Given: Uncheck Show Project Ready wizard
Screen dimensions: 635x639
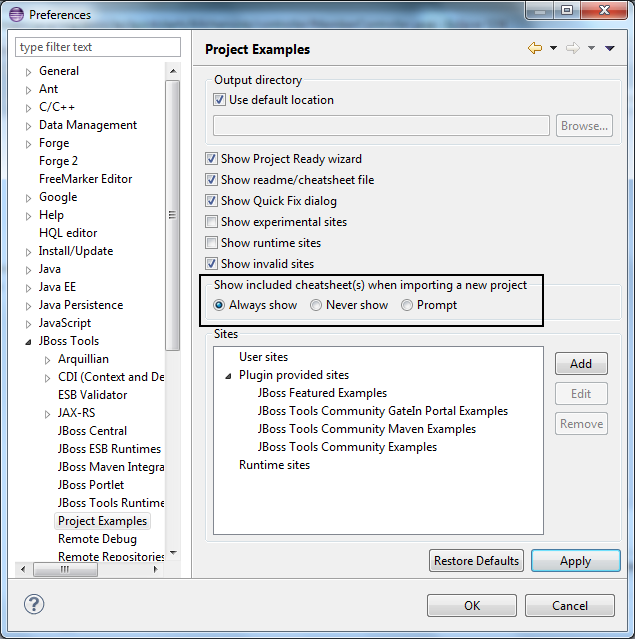Looking at the screenshot, I should [x=211, y=159].
